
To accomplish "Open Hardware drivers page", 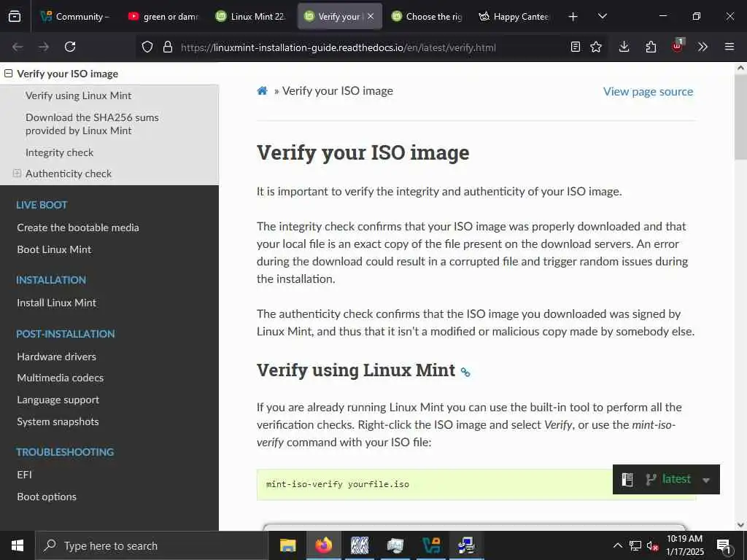I will coord(57,357).
